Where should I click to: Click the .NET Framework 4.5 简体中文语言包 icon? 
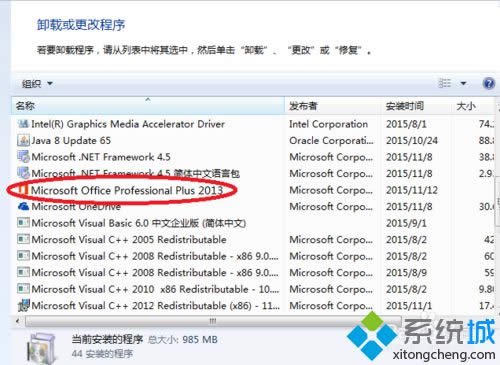click(23, 173)
